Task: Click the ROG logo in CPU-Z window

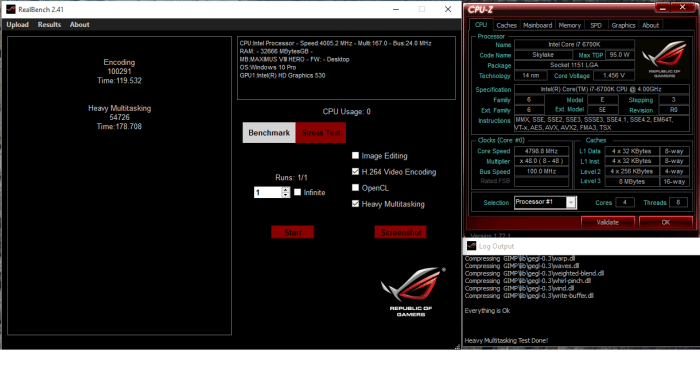Action: pyautogui.click(x=664, y=59)
